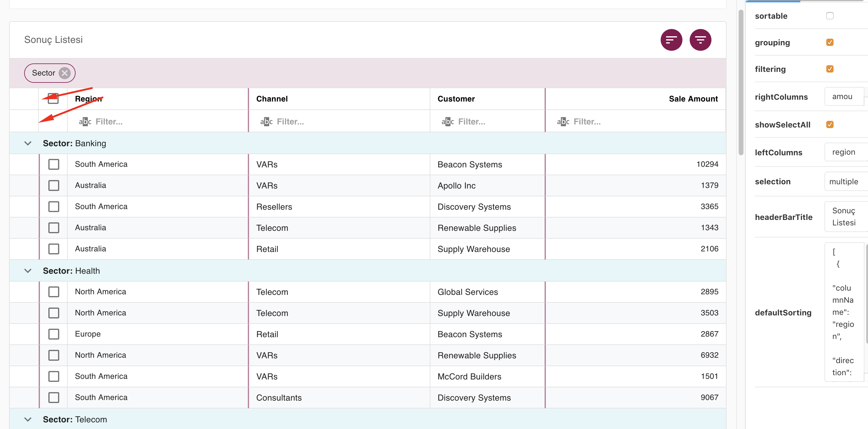
Task: Collapse the Sector: Banking group
Action: pyautogui.click(x=28, y=144)
